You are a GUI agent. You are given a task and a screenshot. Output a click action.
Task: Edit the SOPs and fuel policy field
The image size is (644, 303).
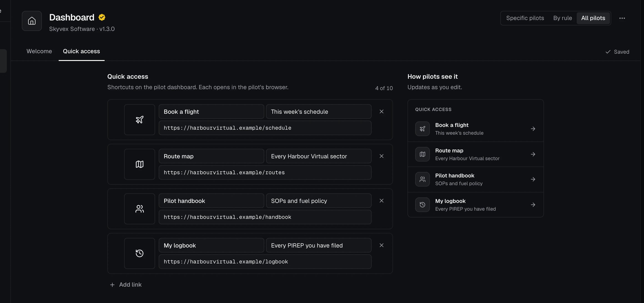319,201
